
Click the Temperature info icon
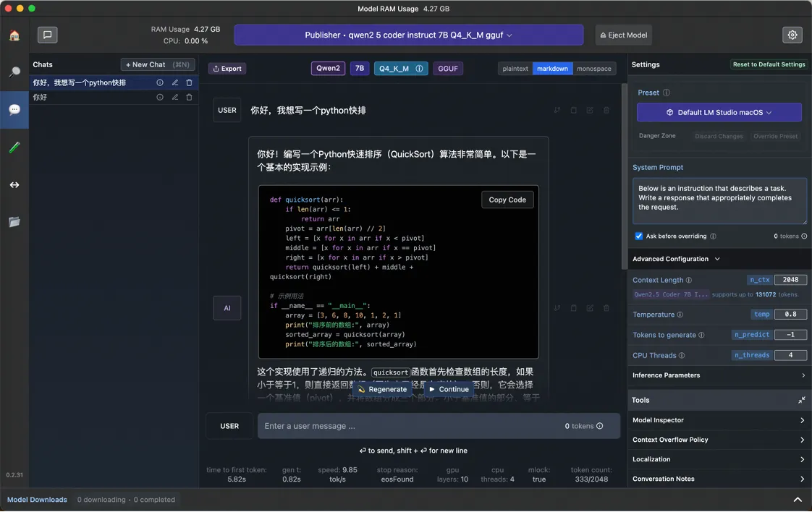(680, 315)
